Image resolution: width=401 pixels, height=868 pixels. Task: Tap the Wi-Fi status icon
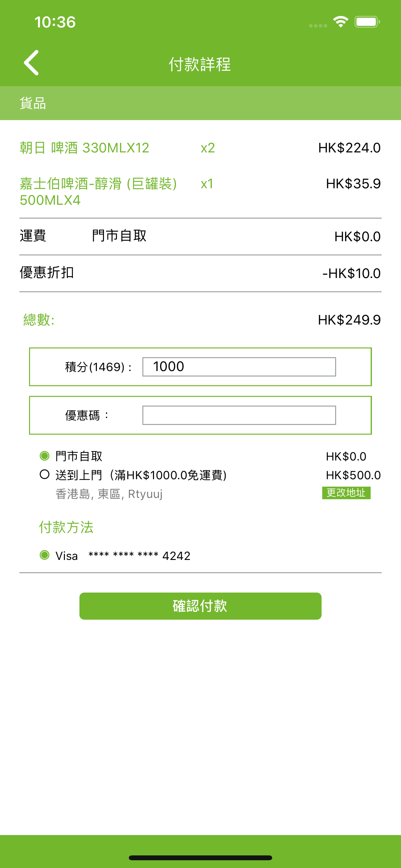click(340, 22)
